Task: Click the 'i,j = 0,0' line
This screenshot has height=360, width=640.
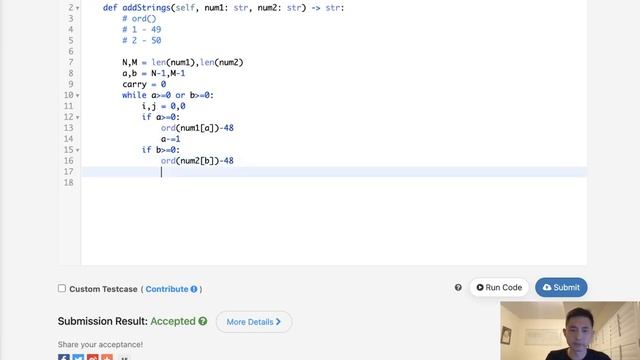Action: click(163, 106)
